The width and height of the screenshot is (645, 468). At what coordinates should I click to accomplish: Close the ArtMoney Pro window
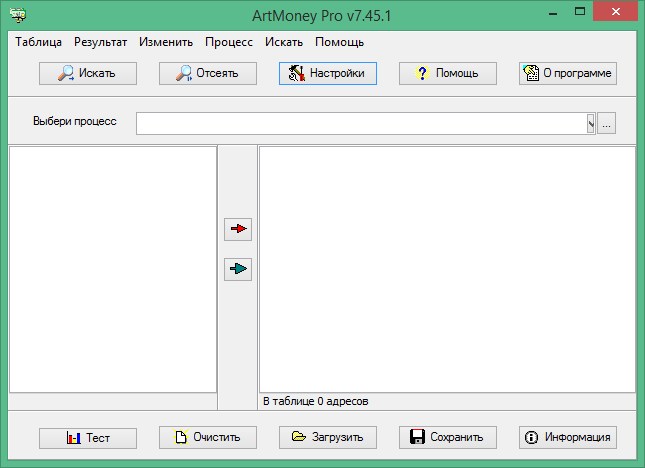pyautogui.click(x=615, y=12)
